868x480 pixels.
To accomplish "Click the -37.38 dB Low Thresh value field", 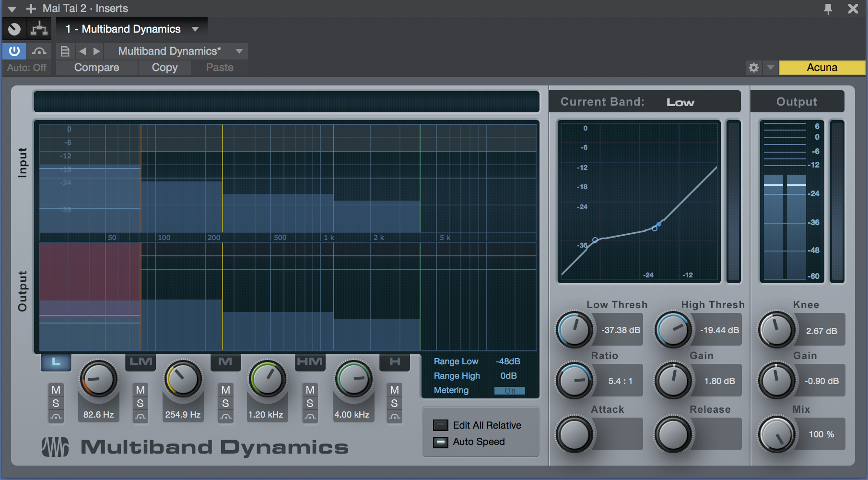I will pos(621,330).
